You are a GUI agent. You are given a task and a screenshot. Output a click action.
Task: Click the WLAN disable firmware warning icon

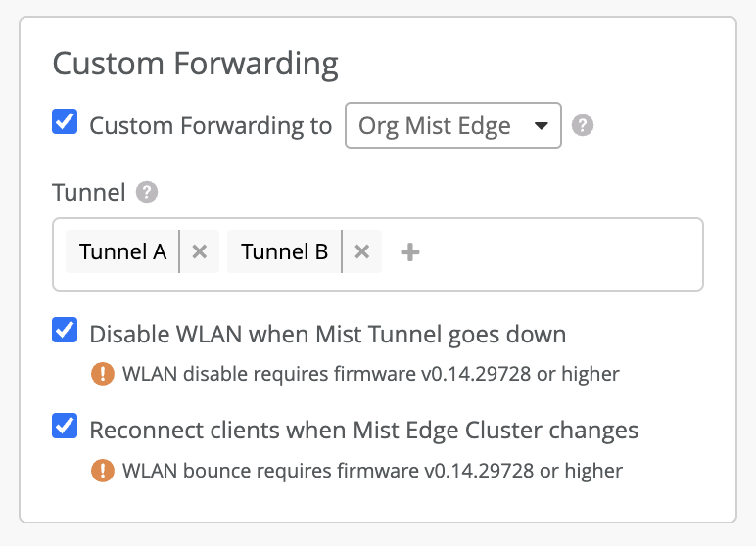tap(103, 373)
